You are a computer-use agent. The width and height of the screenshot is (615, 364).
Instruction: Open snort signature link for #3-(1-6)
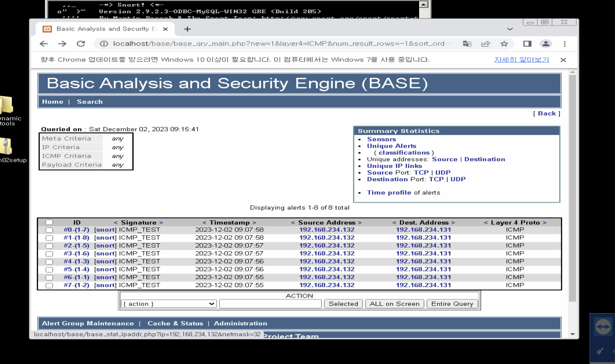tap(106, 254)
